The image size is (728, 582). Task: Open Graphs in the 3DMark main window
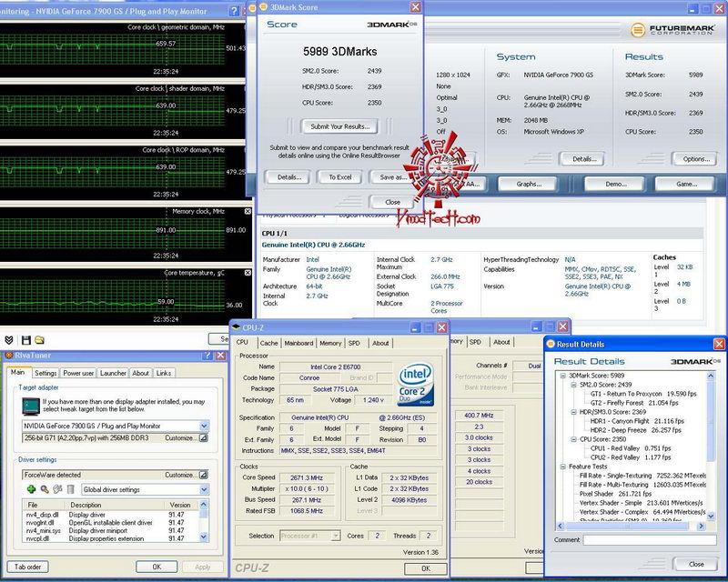(529, 185)
